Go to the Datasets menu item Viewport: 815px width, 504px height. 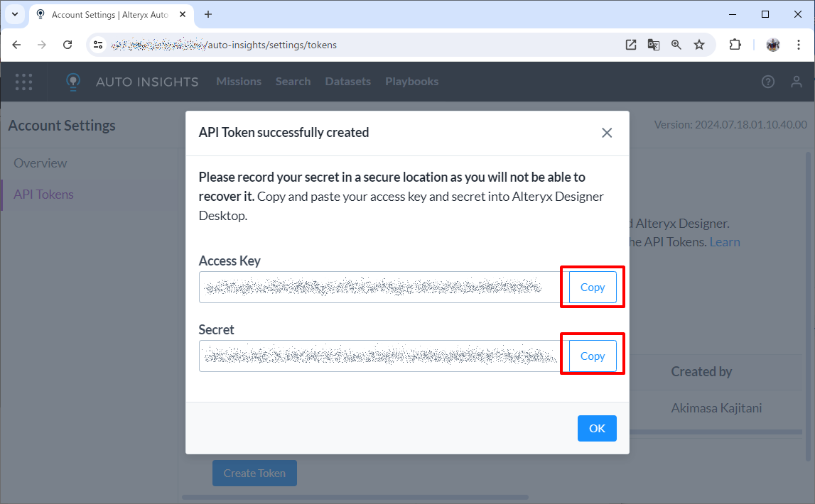347,82
